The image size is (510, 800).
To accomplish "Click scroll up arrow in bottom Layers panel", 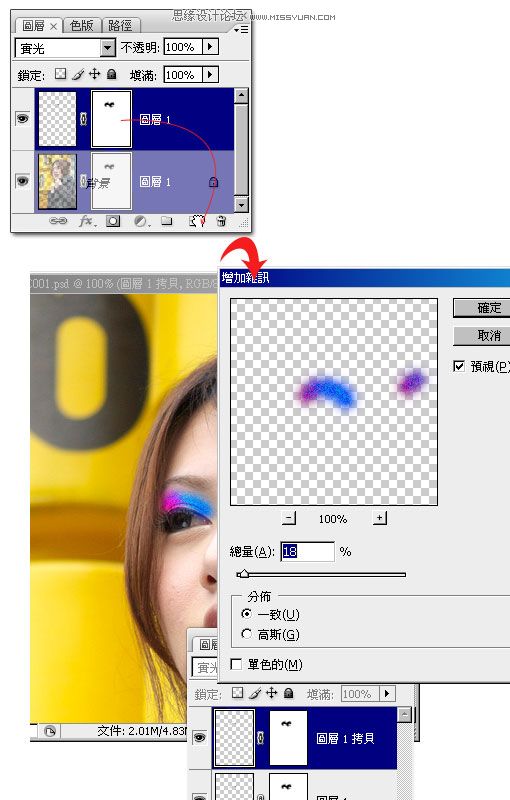I will point(404,714).
